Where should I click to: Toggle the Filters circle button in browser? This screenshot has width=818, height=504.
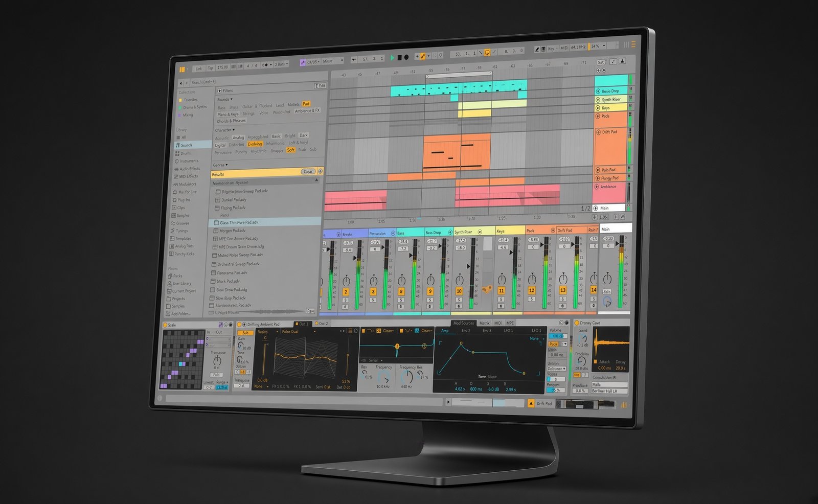(220, 90)
